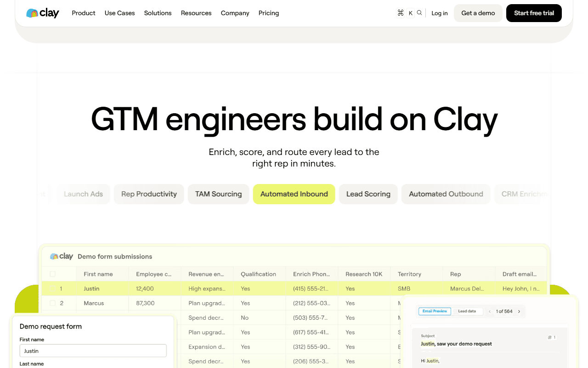Viewport: 588px width, 368px height.
Task: Click the Marcus Del rep cell
Action: click(469, 288)
